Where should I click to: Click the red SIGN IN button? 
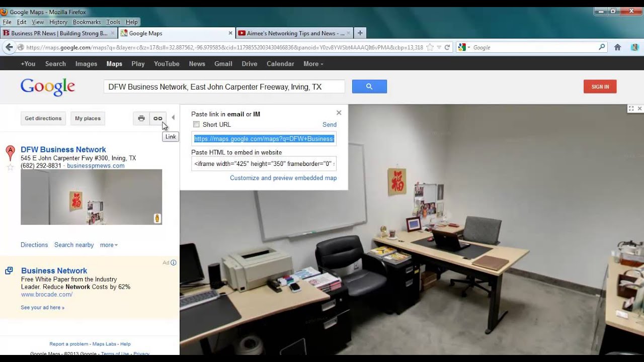(x=600, y=86)
